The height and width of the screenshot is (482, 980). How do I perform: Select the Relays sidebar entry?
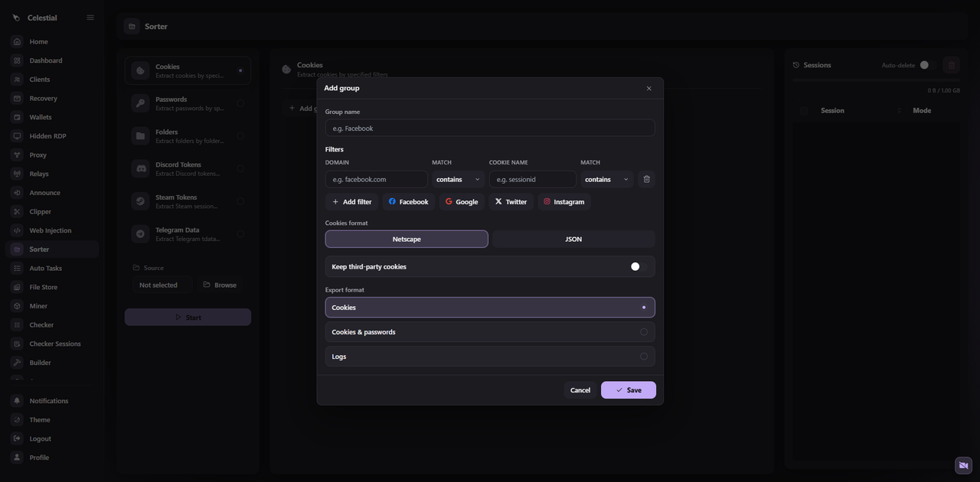pos(52,174)
